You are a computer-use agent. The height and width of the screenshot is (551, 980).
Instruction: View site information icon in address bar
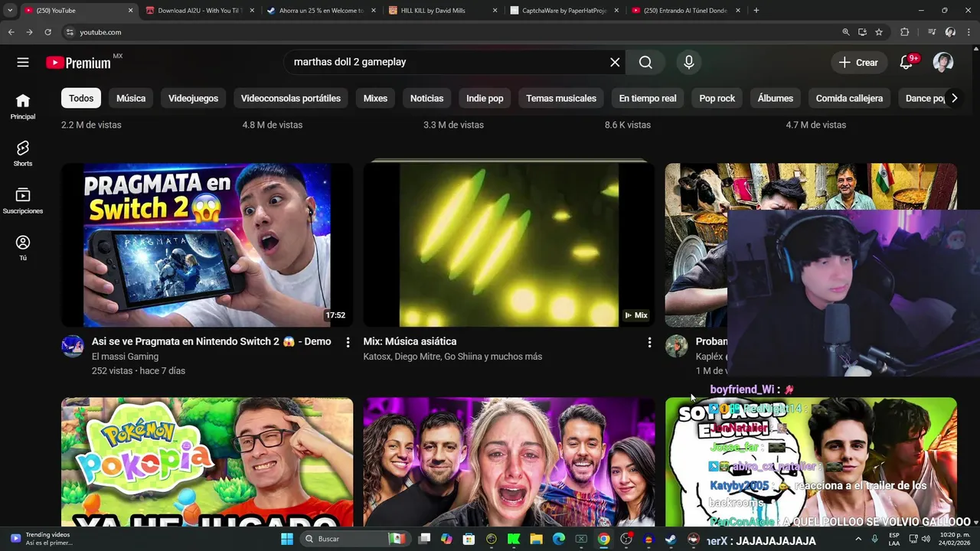click(x=70, y=32)
